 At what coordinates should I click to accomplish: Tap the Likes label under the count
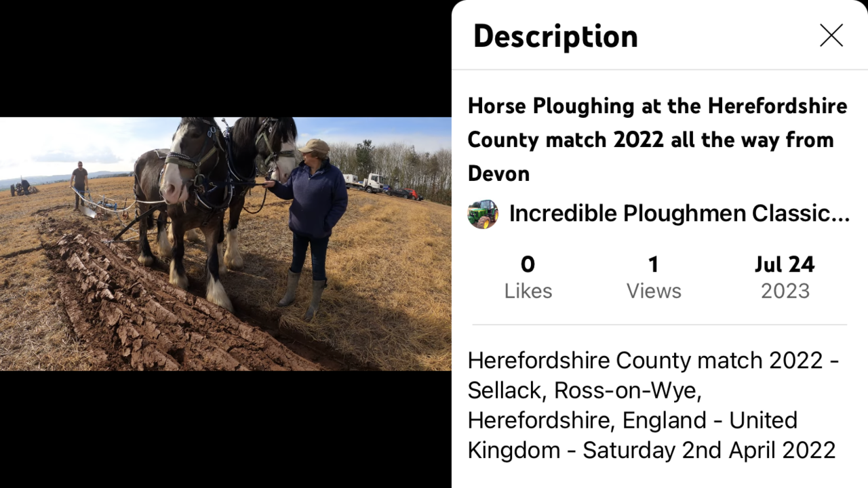pyautogui.click(x=528, y=291)
